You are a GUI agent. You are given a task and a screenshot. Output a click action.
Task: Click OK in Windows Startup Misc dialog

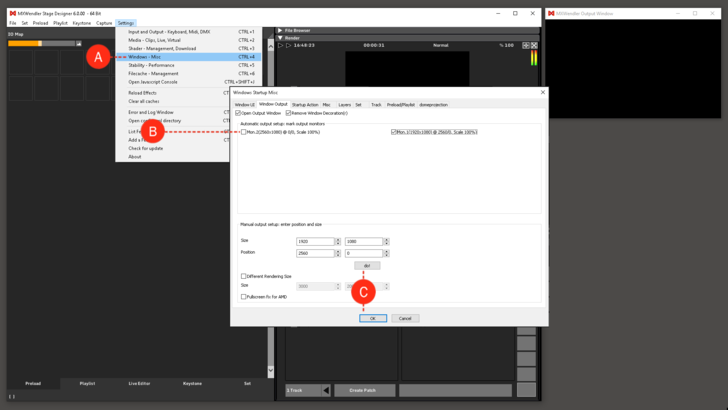pos(373,319)
